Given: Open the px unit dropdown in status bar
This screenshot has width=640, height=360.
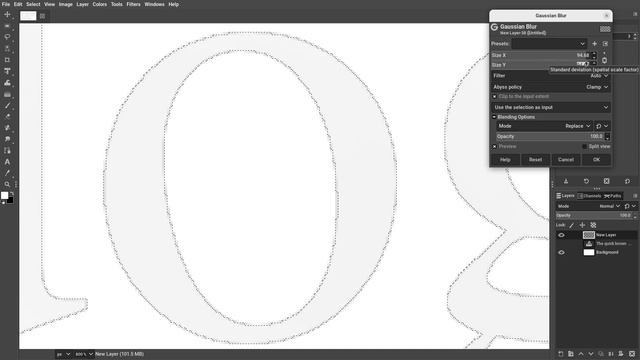Looking at the screenshot, I should click(63, 354).
